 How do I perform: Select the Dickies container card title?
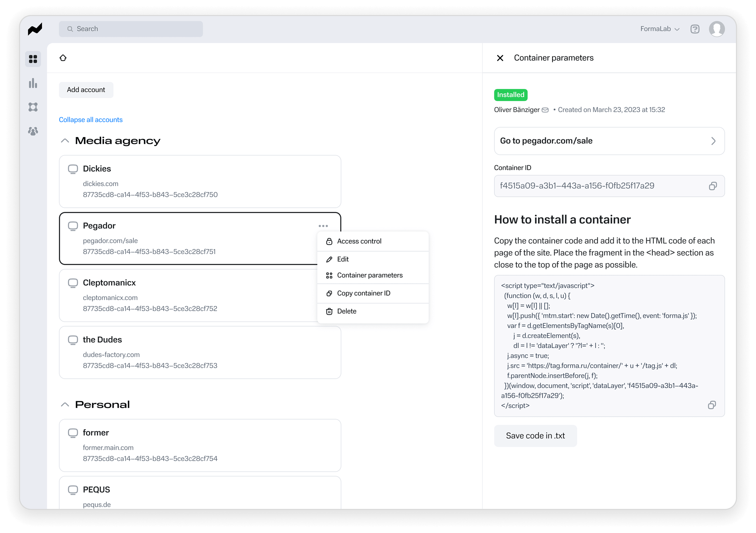pos(97,169)
